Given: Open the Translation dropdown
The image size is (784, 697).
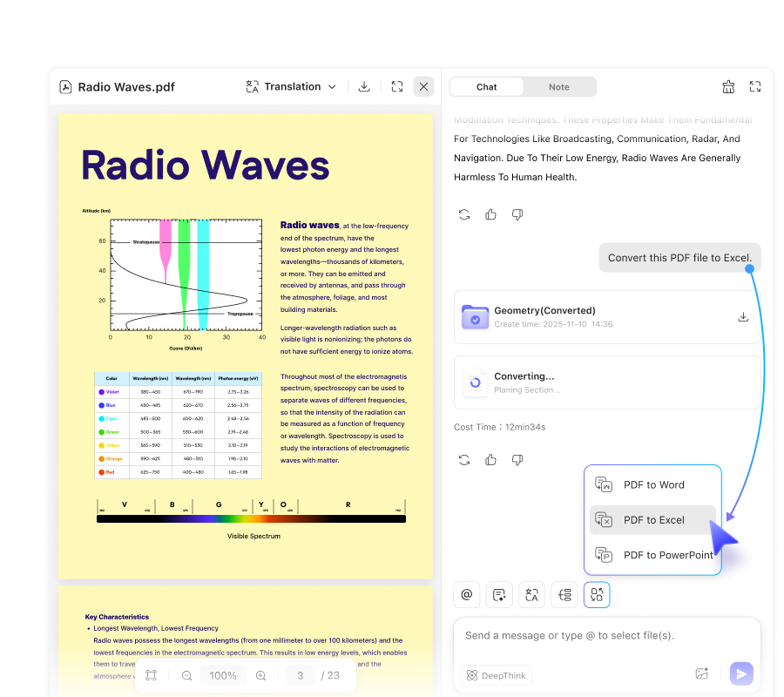Looking at the screenshot, I should click(x=291, y=86).
